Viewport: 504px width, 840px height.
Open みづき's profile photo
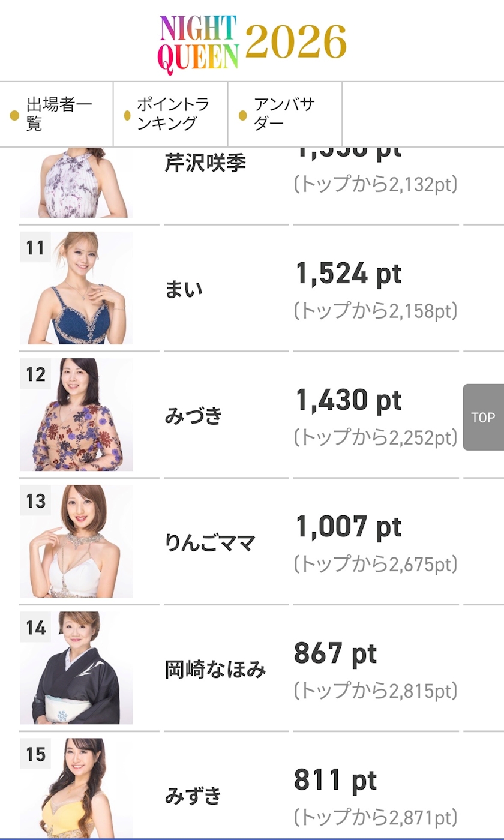click(76, 415)
